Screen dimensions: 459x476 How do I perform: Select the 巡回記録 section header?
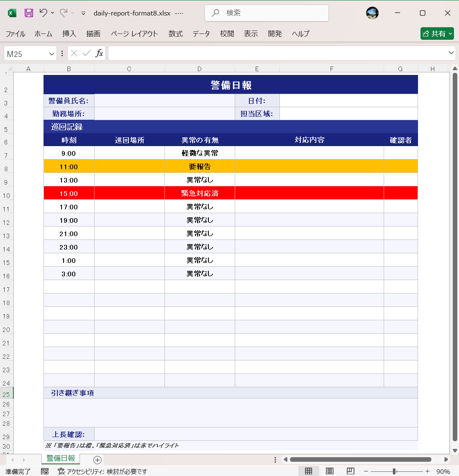[x=231, y=126]
